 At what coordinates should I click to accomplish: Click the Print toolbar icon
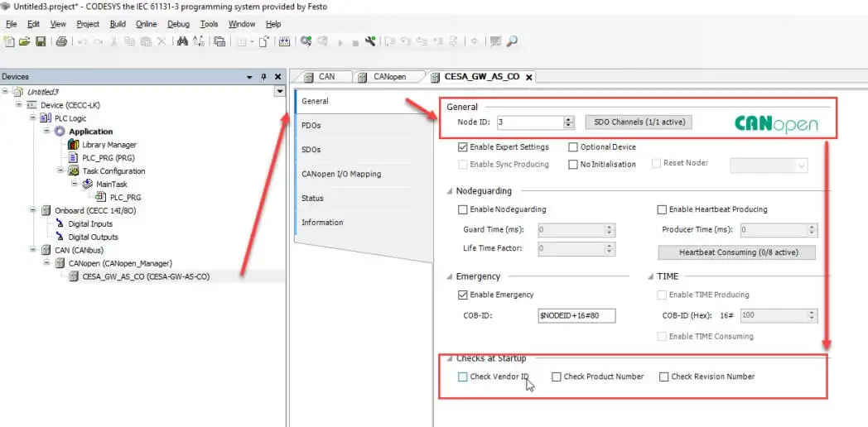pyautogui.click(x=61, y=41)
